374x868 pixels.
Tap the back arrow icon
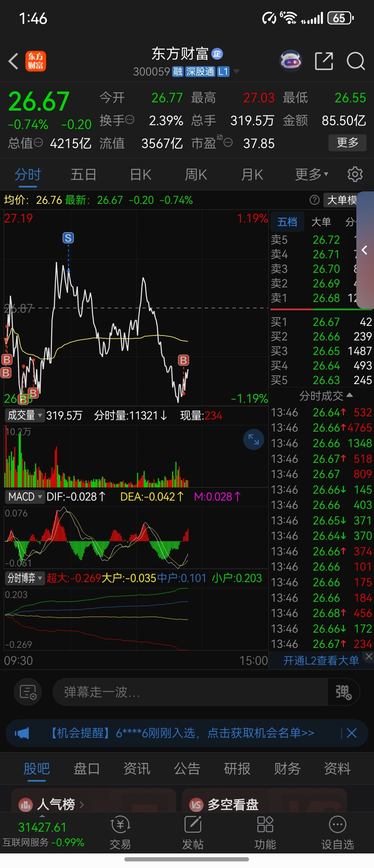point(14,61)
